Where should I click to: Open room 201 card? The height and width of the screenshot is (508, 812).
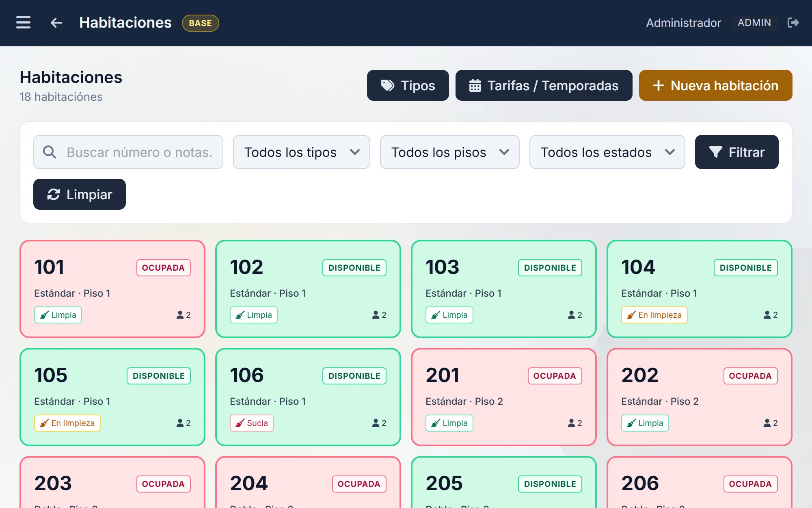(504, 397)
